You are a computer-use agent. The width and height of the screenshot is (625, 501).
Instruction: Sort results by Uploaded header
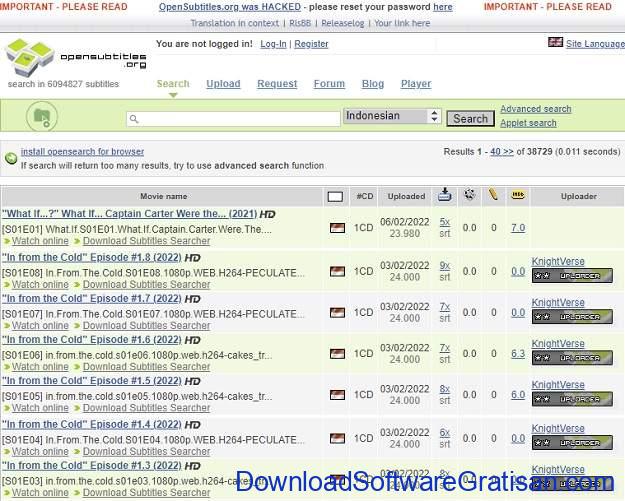pyautogui.click(x=406, y=196)
